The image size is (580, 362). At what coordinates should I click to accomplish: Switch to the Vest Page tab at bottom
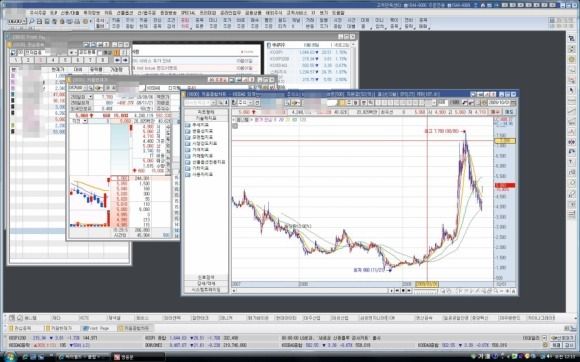point(96,328)
